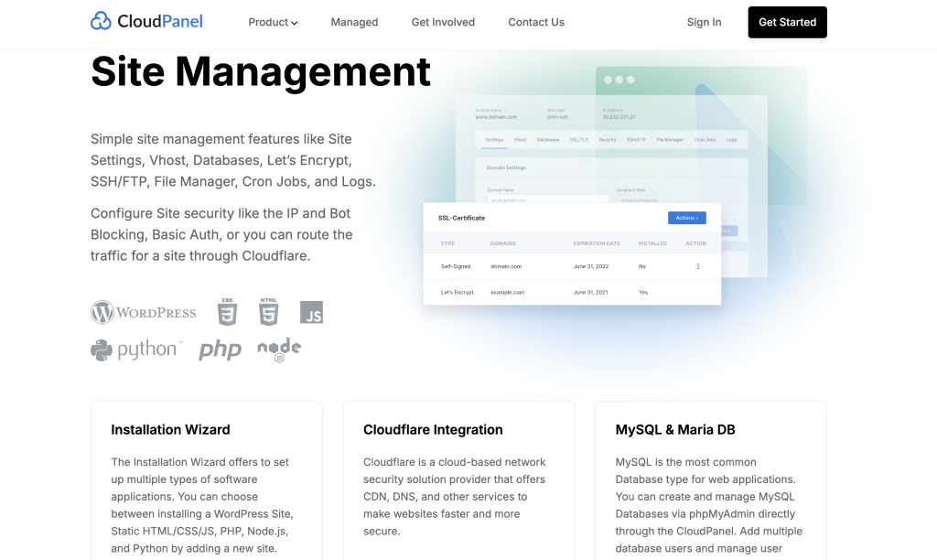
Task: Click the example.com cell in SSL table
Action: 507,292
